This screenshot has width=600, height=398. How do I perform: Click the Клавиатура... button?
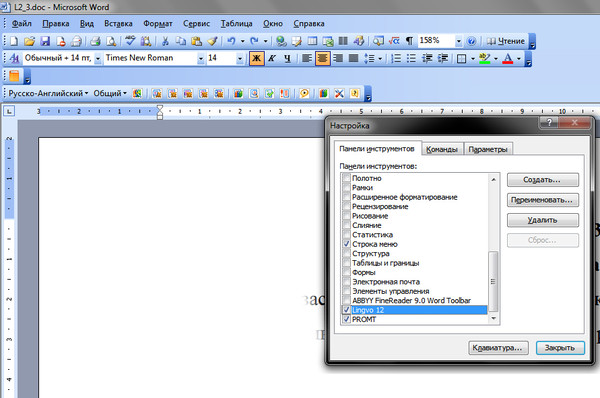coord(498,348)
